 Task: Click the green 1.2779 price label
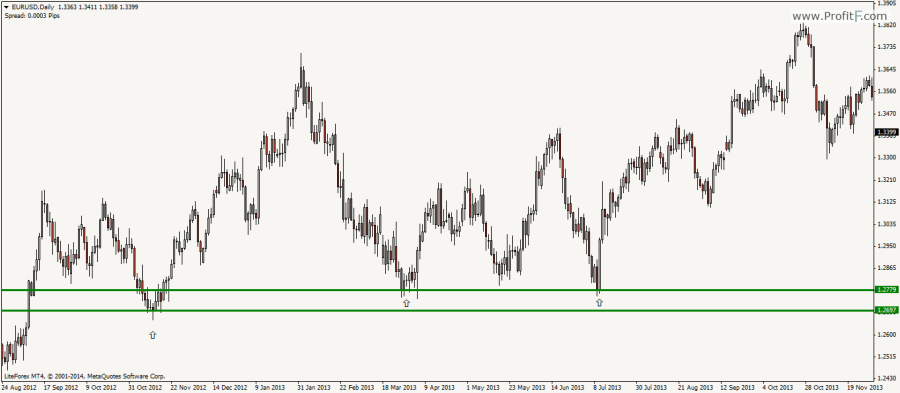pyautogui.click(x=887, y=290)
